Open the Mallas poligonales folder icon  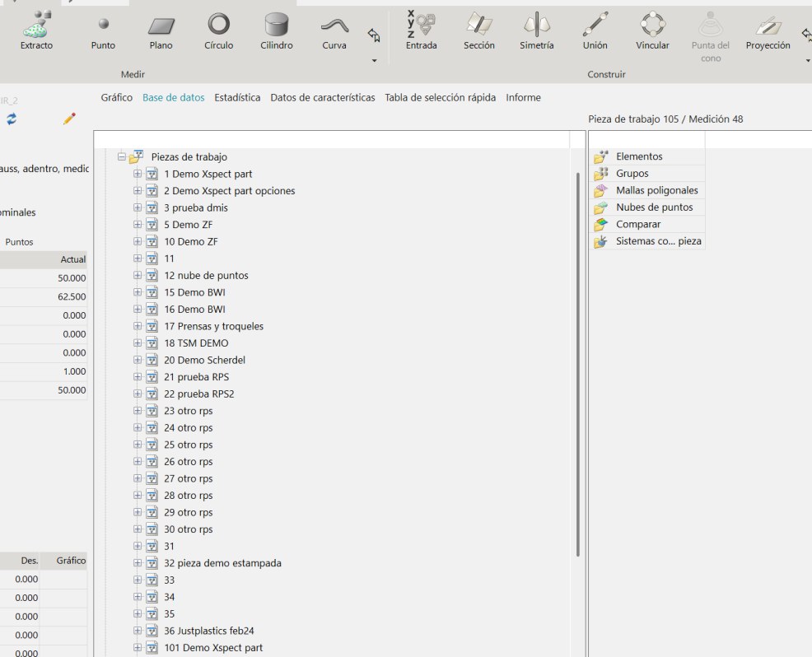point(600,190)
